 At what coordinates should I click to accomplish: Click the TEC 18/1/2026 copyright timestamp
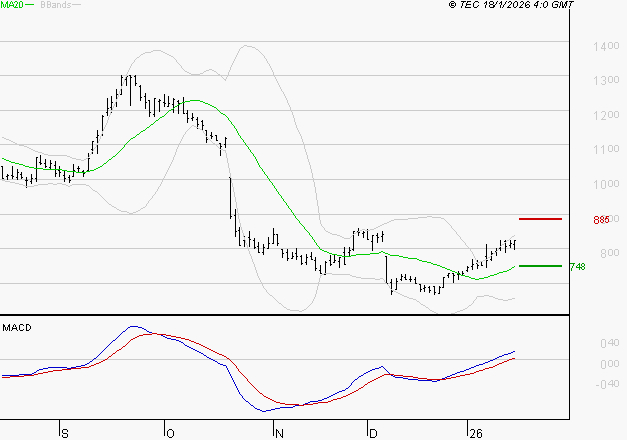tap(511, 5)
